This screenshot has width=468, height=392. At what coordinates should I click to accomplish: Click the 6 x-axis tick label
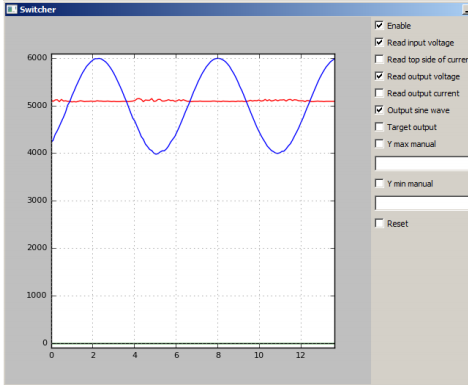click(x=177, y=355)
